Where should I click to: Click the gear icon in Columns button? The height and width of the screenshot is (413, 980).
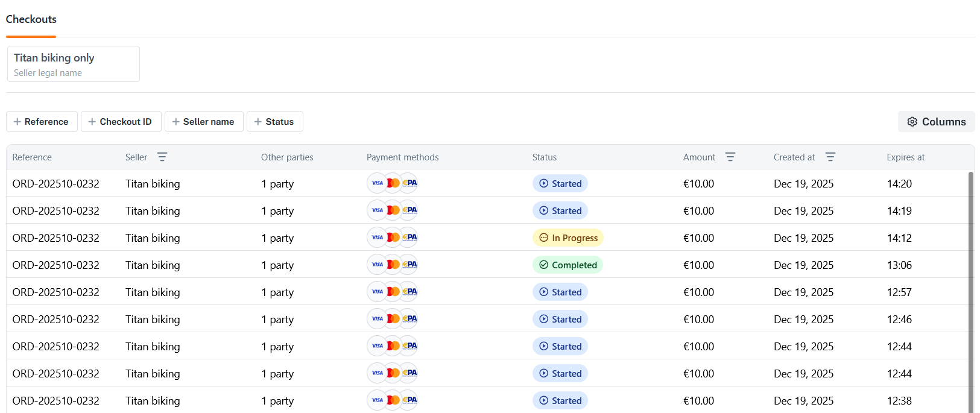(912, 122)
